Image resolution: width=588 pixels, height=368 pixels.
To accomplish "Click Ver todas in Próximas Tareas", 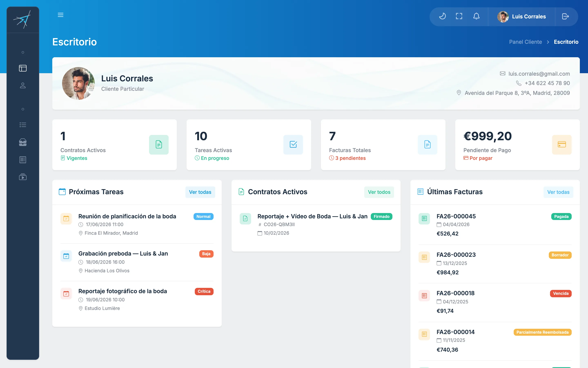I will [200, 192].
